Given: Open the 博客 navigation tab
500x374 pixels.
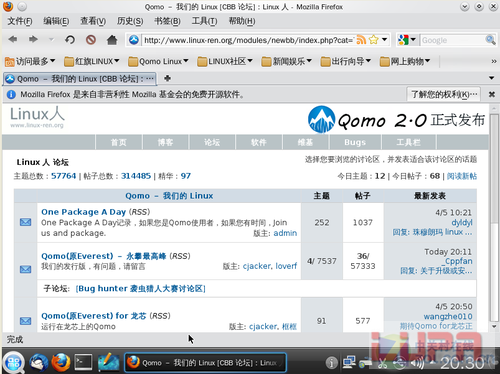Looking at the screenshot, I should pos(165,142).
